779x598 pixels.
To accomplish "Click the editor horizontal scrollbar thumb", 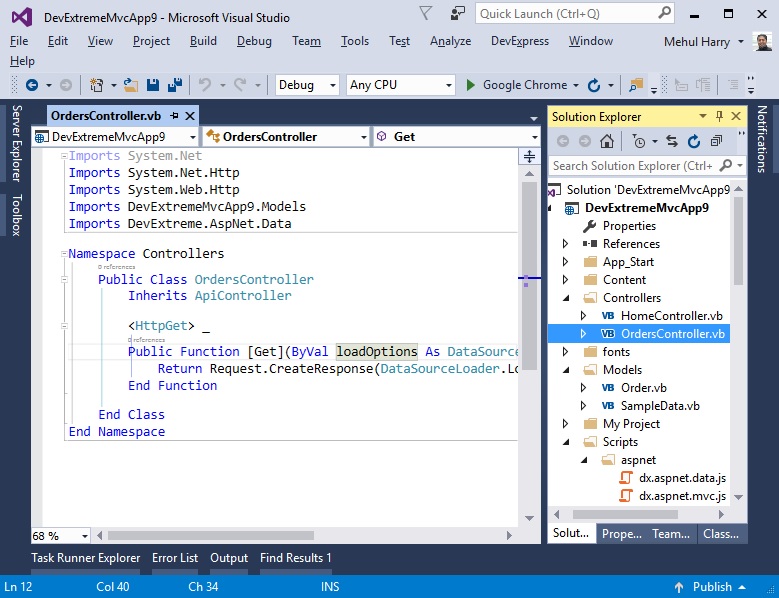I will point(211,535).
